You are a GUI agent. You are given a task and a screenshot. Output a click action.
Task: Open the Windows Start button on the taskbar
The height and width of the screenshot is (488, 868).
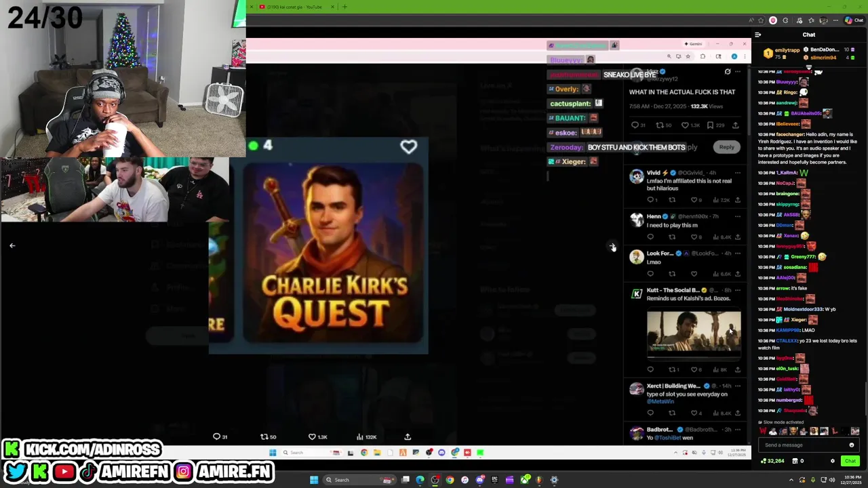pyautogui.click(x=314, y=480)
